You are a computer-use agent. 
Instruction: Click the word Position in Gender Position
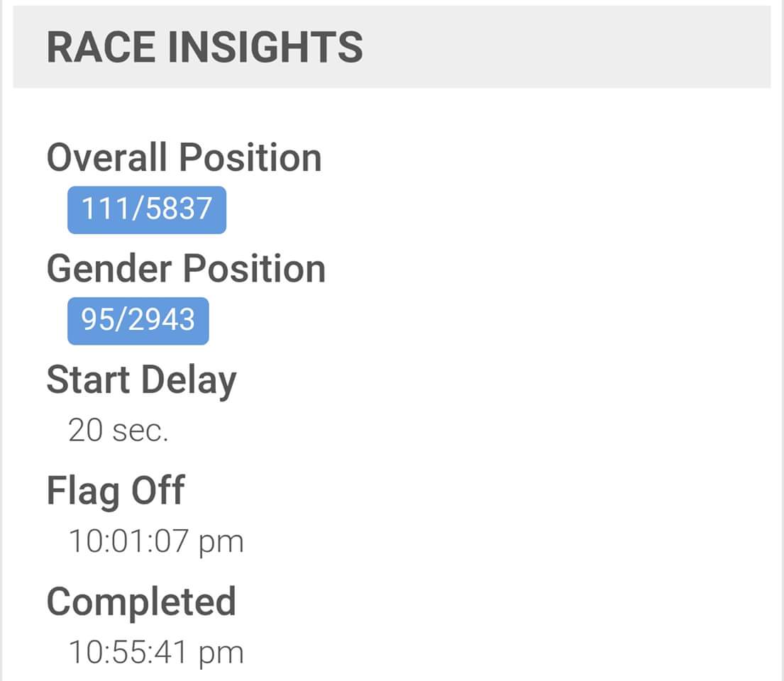tap(254, 268)
